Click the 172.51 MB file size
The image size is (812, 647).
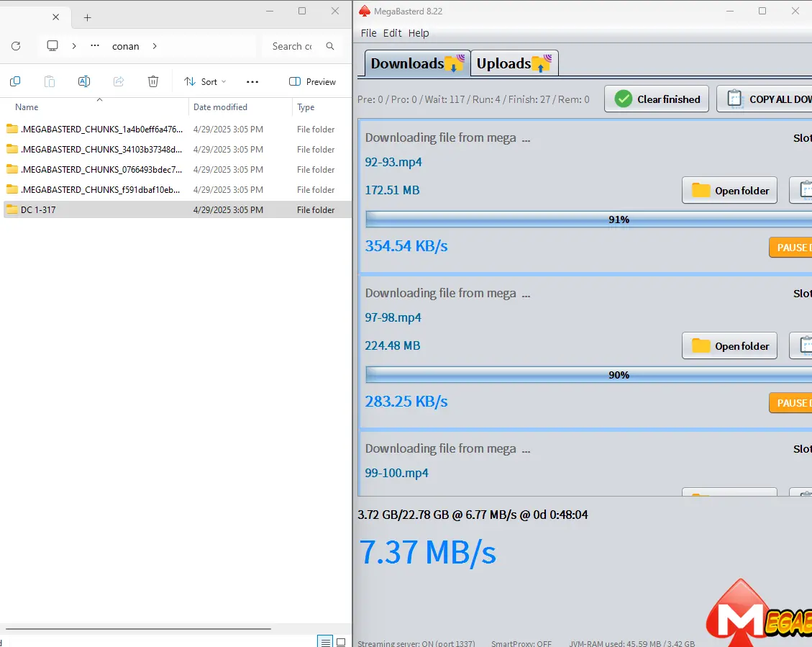(392, 190)
